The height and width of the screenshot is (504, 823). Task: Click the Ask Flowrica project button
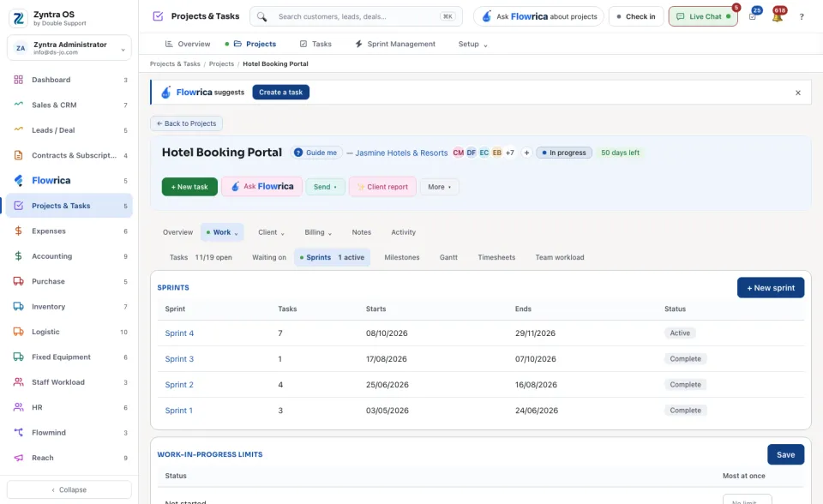coord(262,187)
